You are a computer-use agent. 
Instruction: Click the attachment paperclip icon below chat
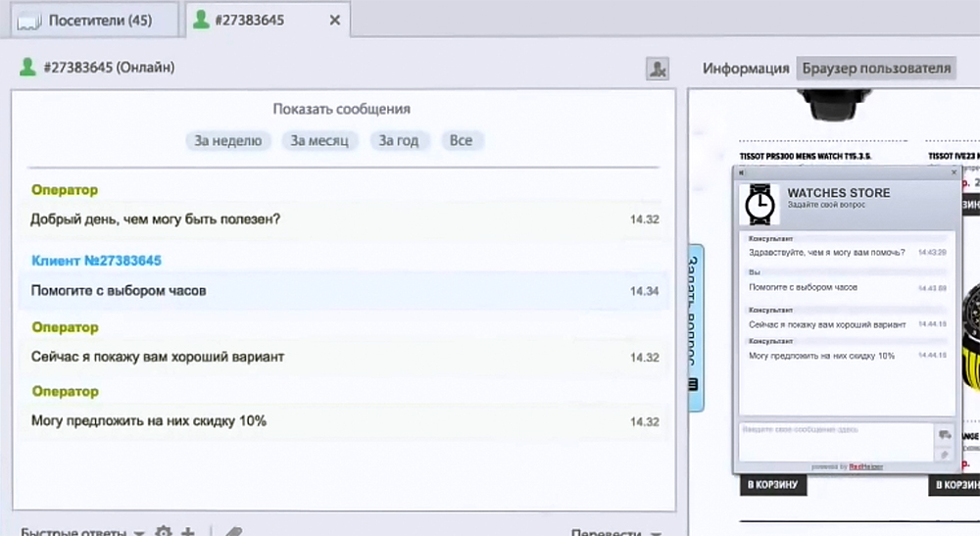pyautogui.click(x=233, y=532)
